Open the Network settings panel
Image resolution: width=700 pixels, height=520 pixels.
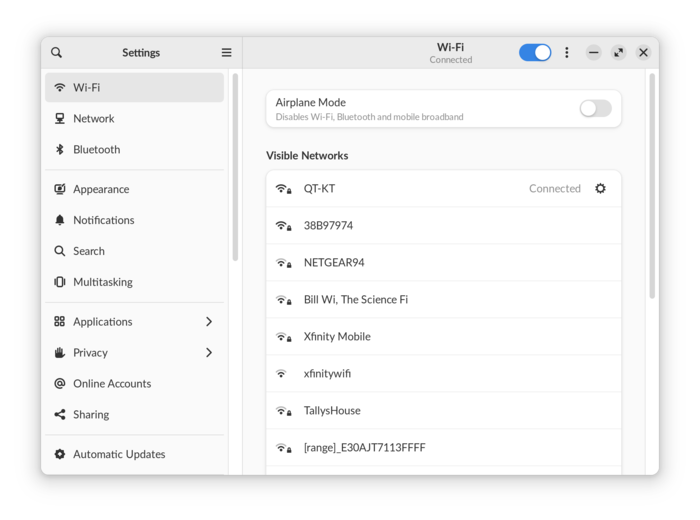click(94, 119)
